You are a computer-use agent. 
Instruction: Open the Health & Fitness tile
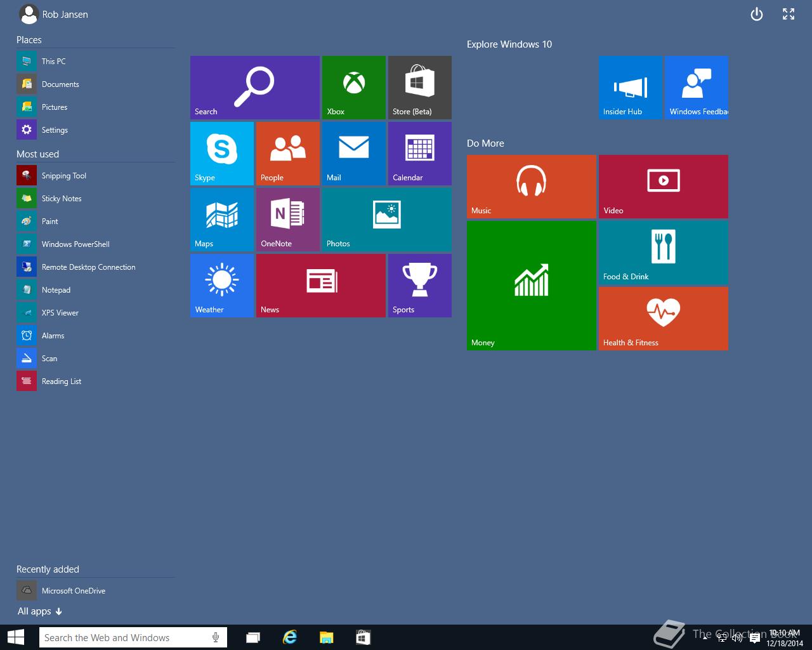[x=664, y=319]
